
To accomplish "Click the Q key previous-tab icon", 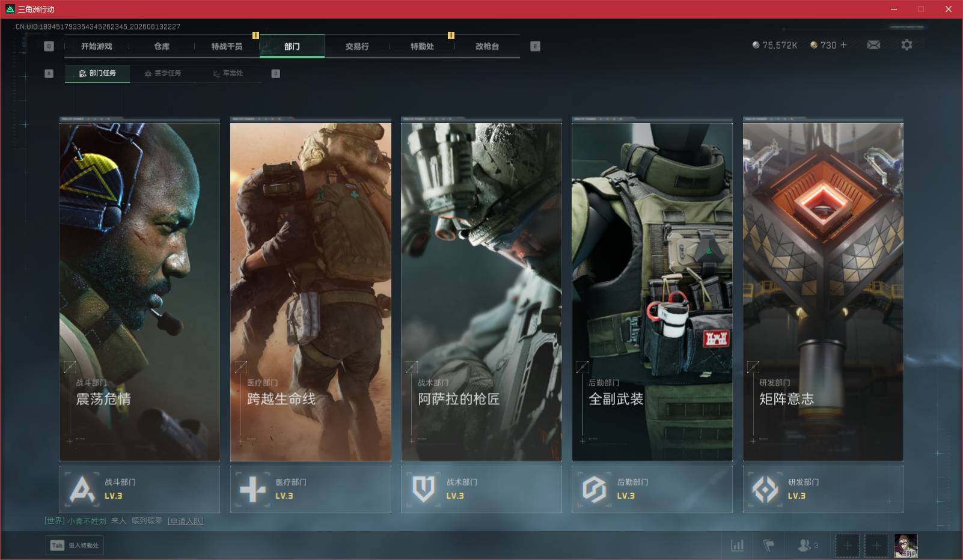I will pyautogui.click(x=49, y=46).
